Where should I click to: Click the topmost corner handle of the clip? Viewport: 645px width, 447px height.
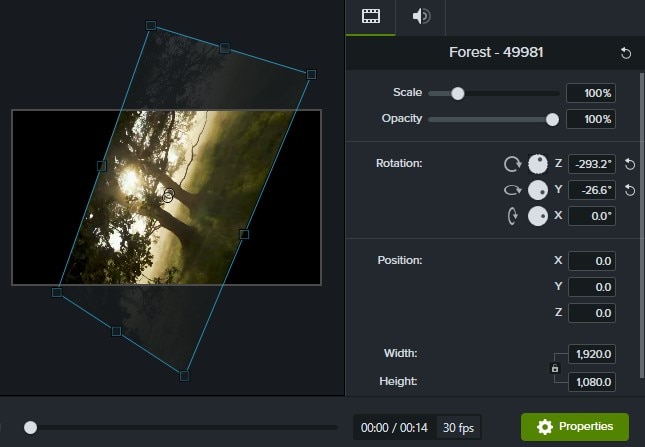(x=151, y=25)
